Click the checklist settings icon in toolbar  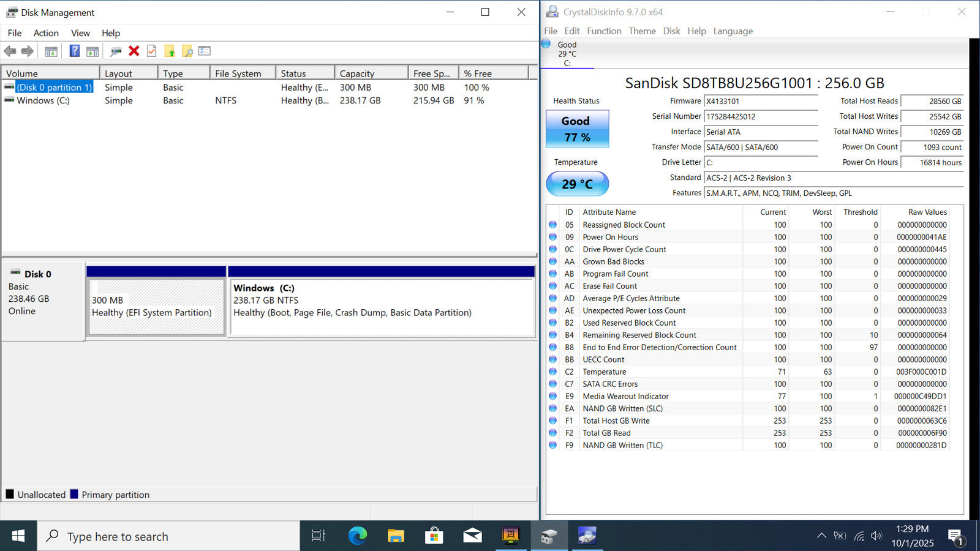205,51
